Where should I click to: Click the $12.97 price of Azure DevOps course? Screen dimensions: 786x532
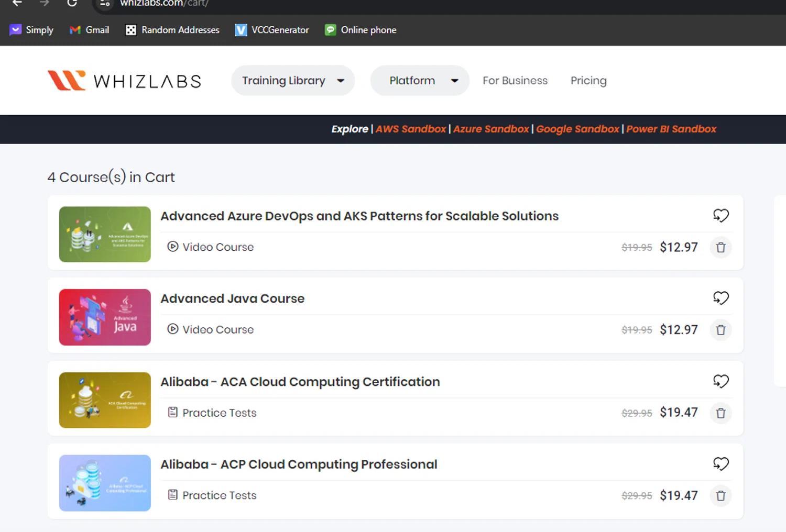point(679,247)
